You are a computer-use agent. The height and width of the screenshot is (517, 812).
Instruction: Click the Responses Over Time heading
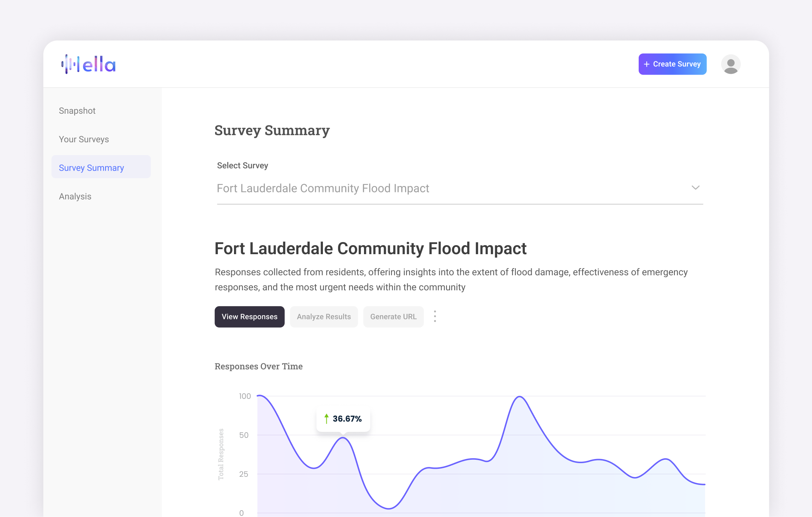[258, 366]
